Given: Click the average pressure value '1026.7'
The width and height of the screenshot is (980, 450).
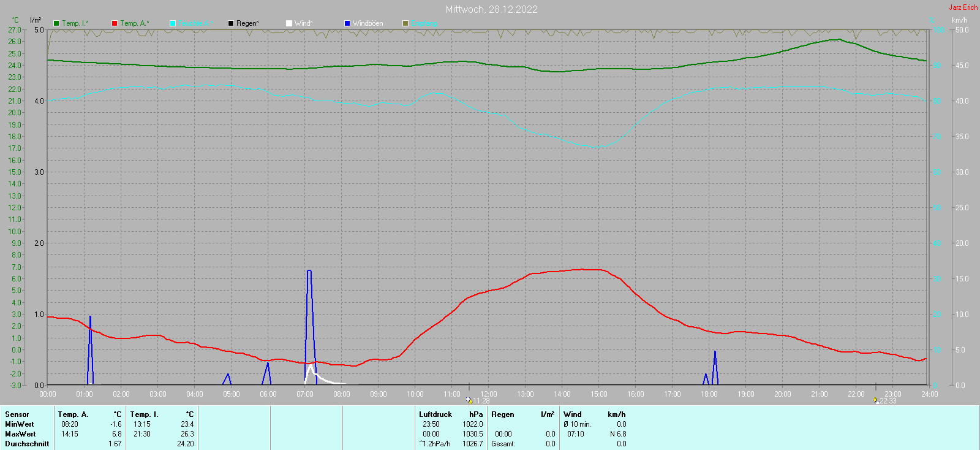Looking at the screenshot, I should pos(473,444).
